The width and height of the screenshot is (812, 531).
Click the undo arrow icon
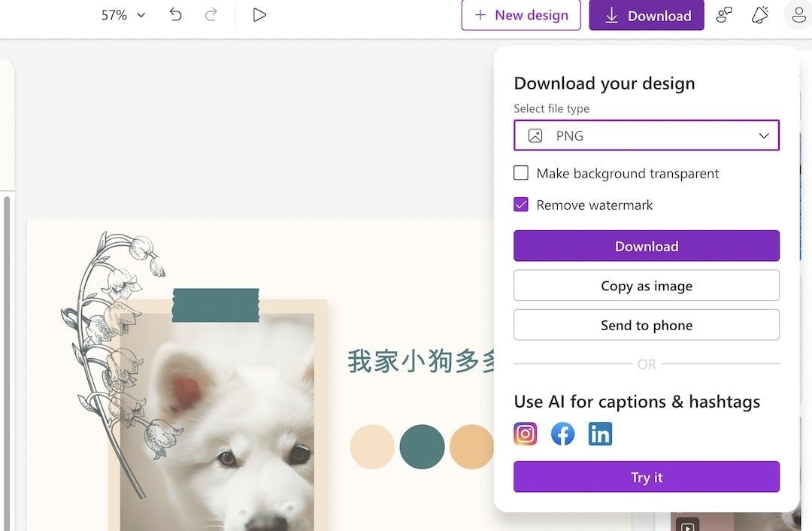(176, 15)
